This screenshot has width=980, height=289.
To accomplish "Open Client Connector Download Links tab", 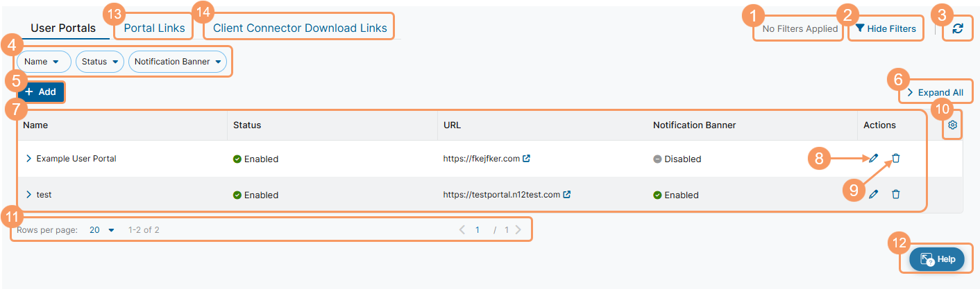I will coord(299,28).
